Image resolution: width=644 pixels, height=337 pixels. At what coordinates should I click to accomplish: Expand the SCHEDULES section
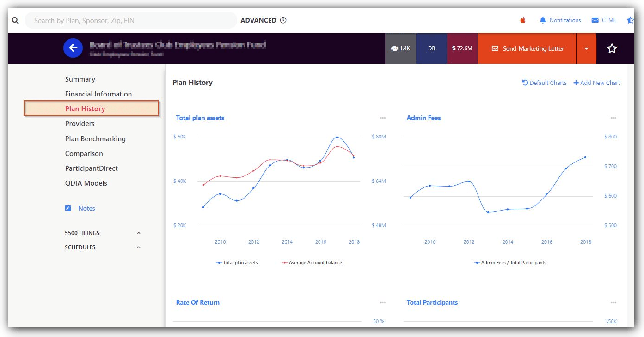139,247
